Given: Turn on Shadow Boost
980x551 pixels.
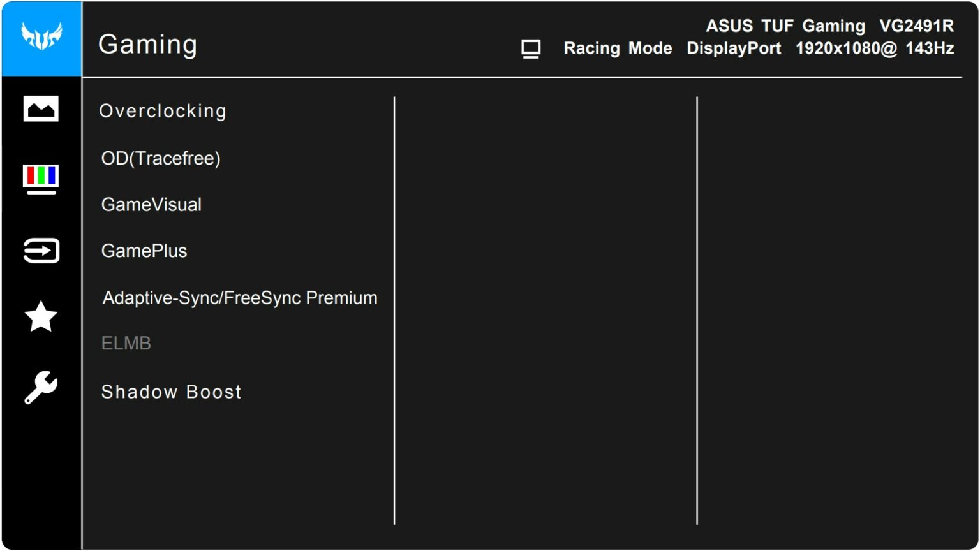Looking at the screenshot, I should tap(171, 392).
